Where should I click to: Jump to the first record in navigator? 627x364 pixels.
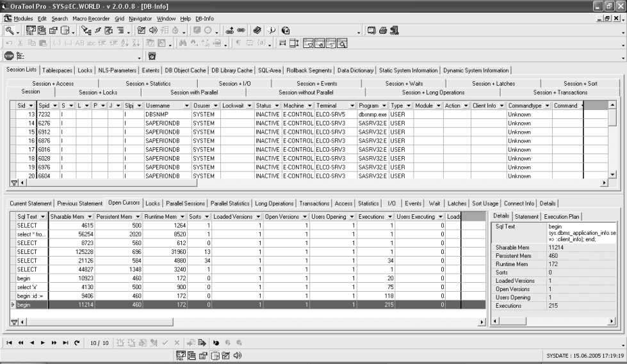click(x=9, y=342)
